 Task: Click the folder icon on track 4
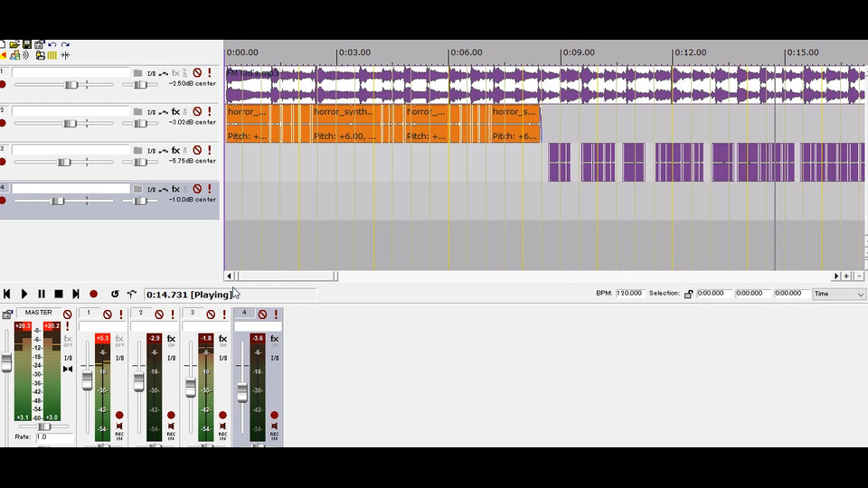[137, 189]
